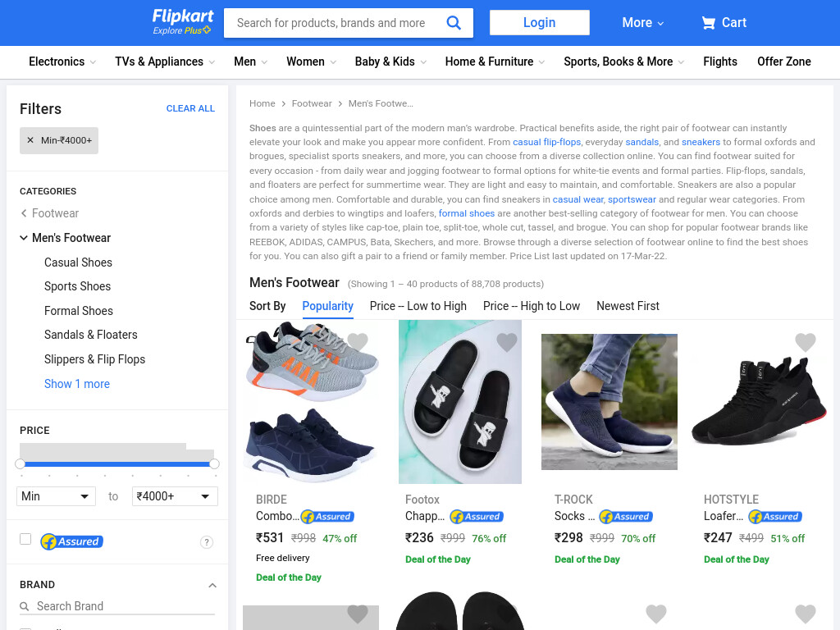Click the price slider maximum handle
The width and height of the screenshot is (840, 630).
coord(214,464)
